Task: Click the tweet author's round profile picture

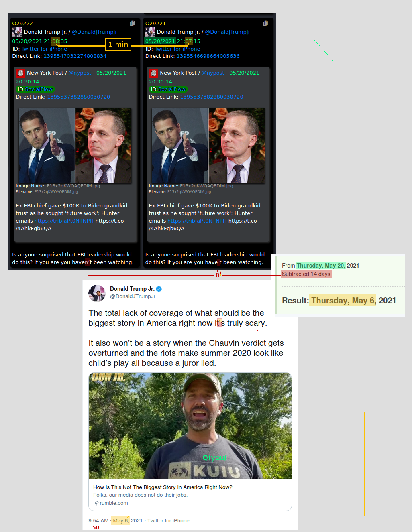Action: click(97, 293)
